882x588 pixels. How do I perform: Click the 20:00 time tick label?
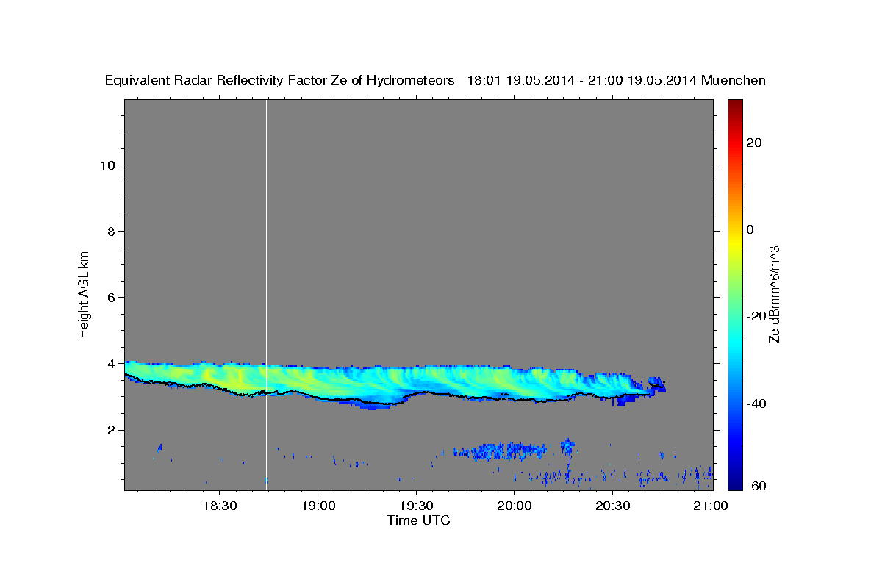pos(514,506)
